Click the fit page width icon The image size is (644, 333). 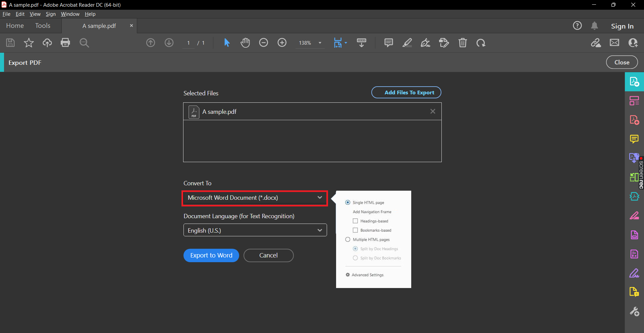click(x=337, y=43)
